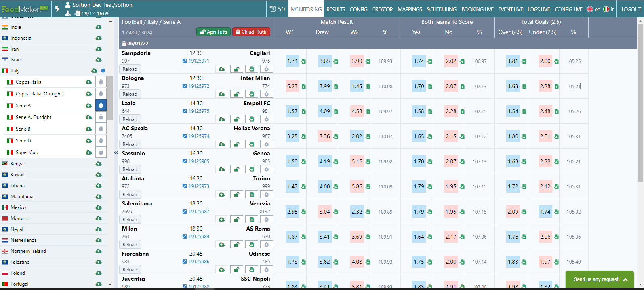Screen dimensions: 644x290
Task: Select Serie A Outright in Italy tree
Action: coord(34,117)
